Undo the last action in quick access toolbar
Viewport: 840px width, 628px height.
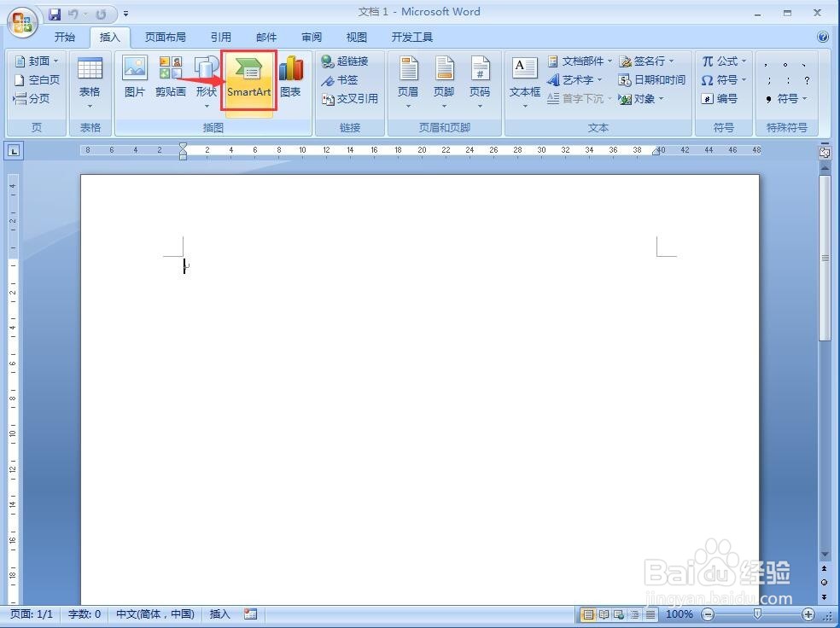pyautogui.click(x=73, y=14)
